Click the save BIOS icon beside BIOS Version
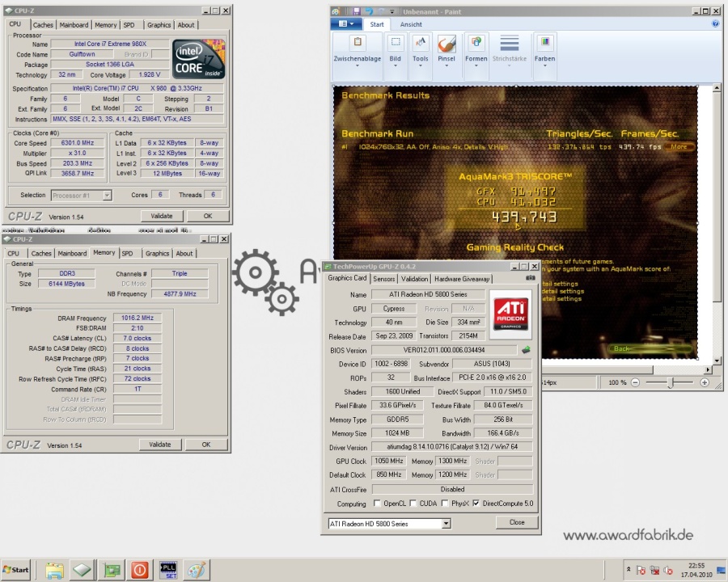 point(526,350)
